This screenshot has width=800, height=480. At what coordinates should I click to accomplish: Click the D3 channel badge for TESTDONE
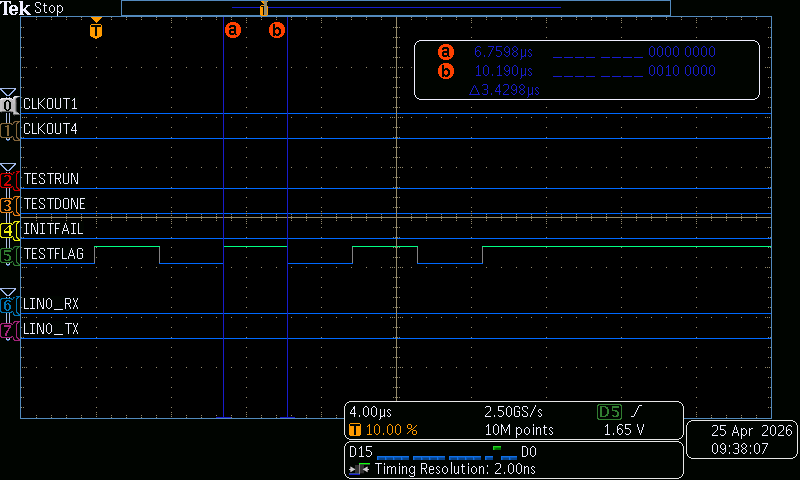pos(8,206)
